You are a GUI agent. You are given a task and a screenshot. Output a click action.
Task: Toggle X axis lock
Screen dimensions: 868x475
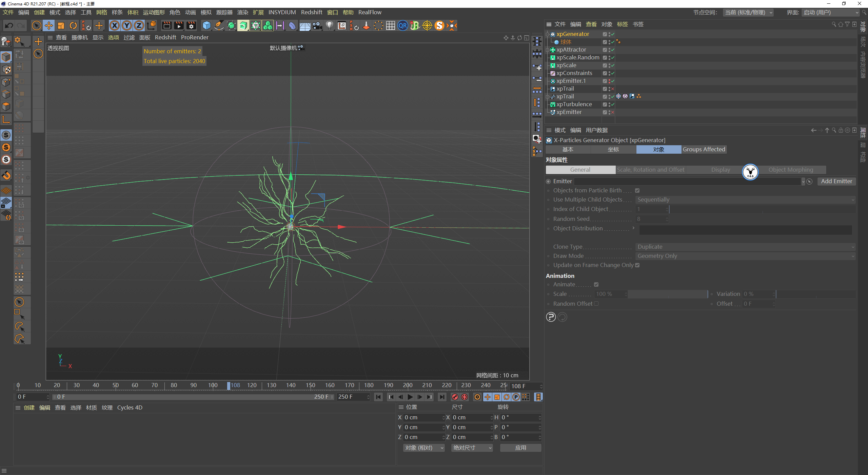click(x=115, y=25)
